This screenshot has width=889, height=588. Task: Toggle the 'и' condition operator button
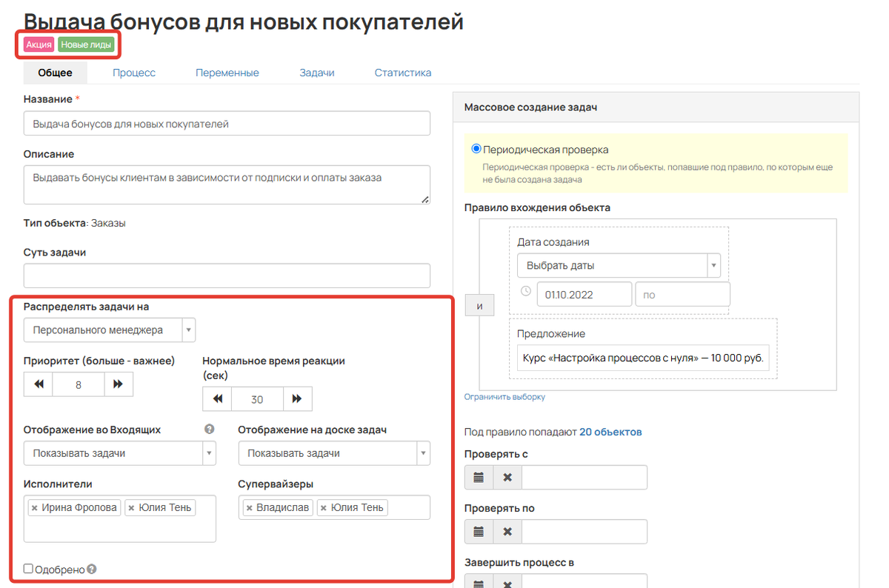479,305
